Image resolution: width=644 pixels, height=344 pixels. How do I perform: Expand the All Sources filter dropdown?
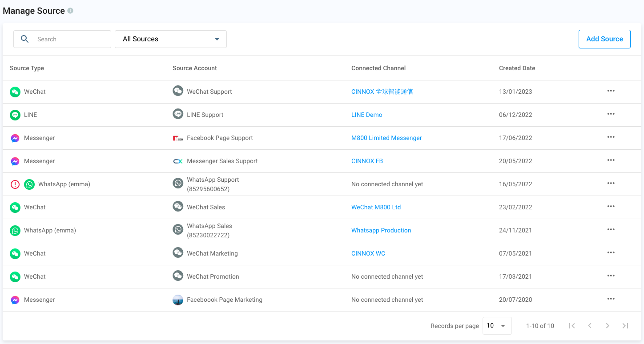pyautogui.click(x=171, y=39)
